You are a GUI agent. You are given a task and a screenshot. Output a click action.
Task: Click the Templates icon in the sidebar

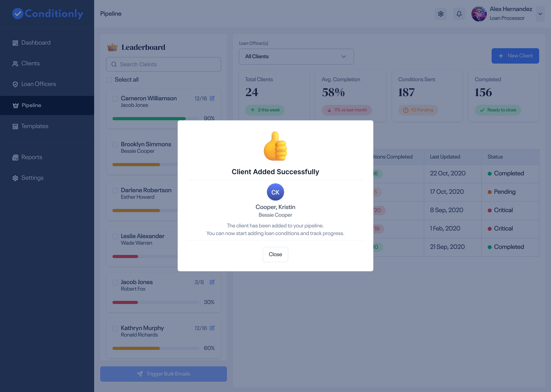point(15,126)
